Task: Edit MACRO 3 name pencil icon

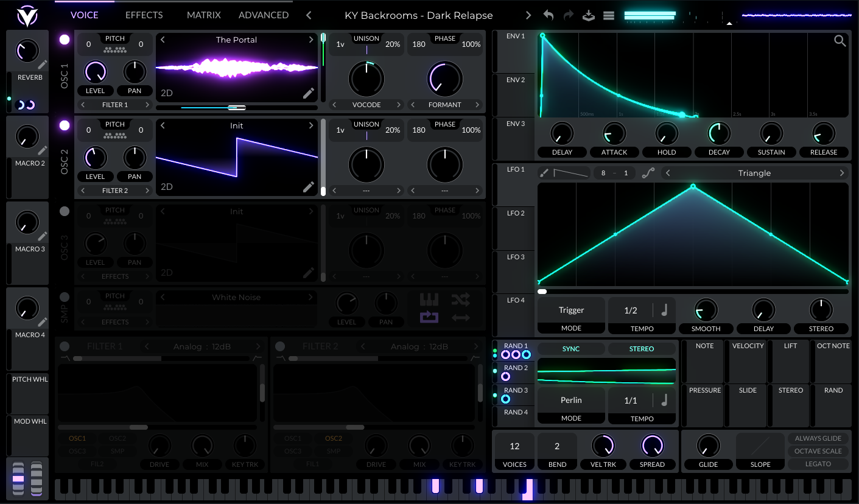Action: (x=42, y=236)
